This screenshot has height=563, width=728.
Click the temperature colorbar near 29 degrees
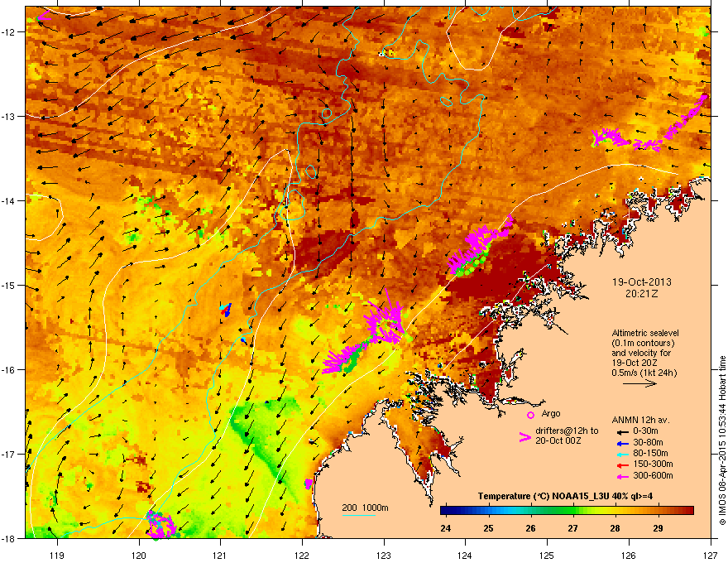[x=658, y=511]
